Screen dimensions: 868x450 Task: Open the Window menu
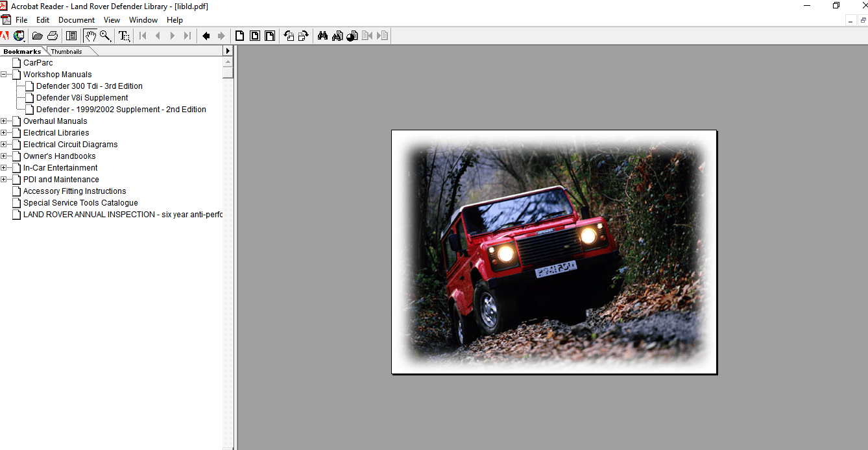pos(143,20)
